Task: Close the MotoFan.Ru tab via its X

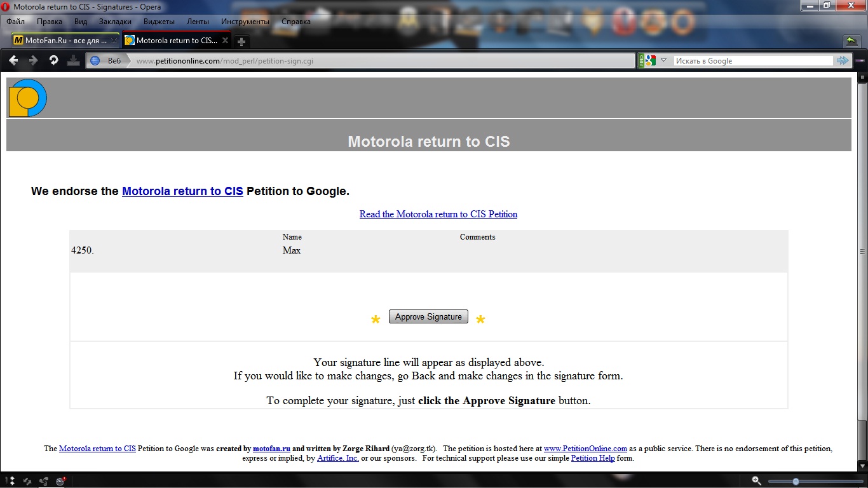Action: [x=114, y=41]
